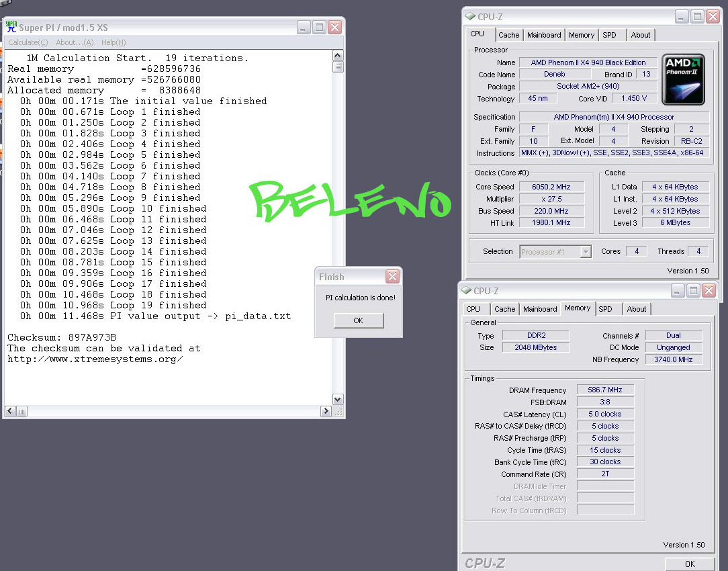This screenshot has width=728, height=571.
Task: Click the scroll left arrow in Super PI
Action: 10,411
